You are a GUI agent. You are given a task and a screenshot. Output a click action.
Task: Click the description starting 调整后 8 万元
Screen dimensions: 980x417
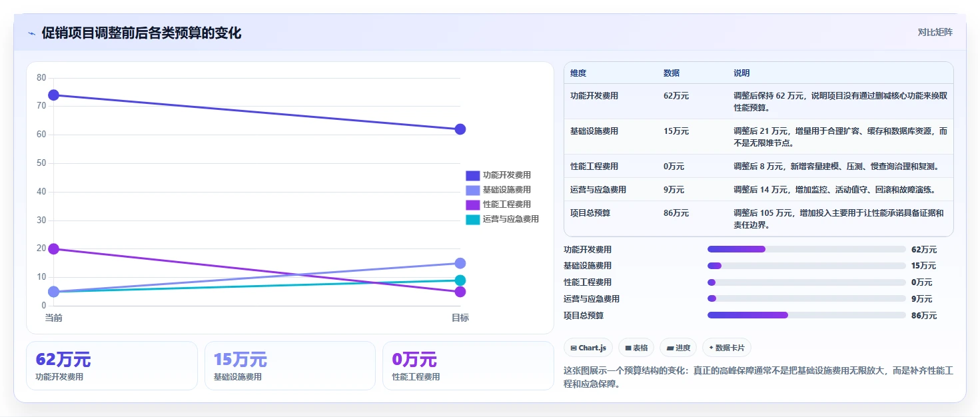836,167
